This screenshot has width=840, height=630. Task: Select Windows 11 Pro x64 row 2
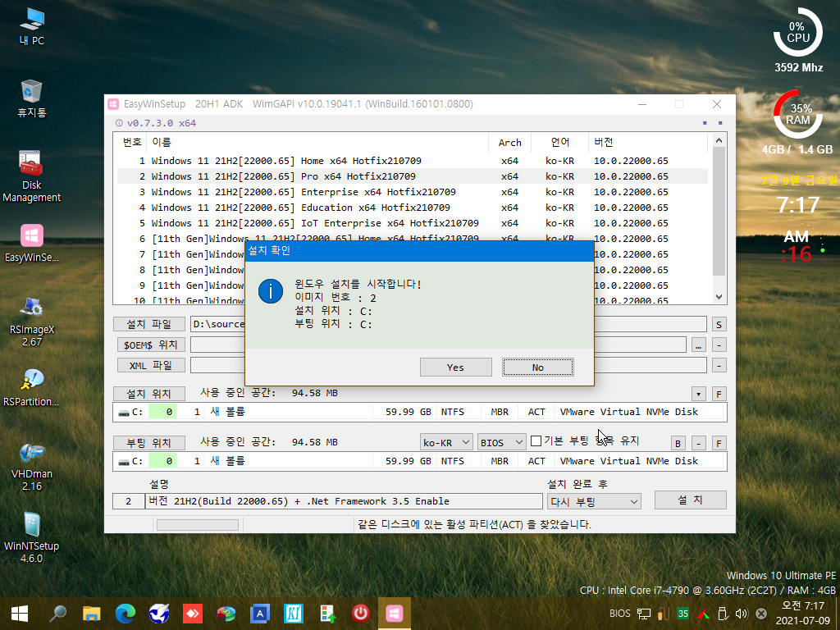click(x=413, y=176)
